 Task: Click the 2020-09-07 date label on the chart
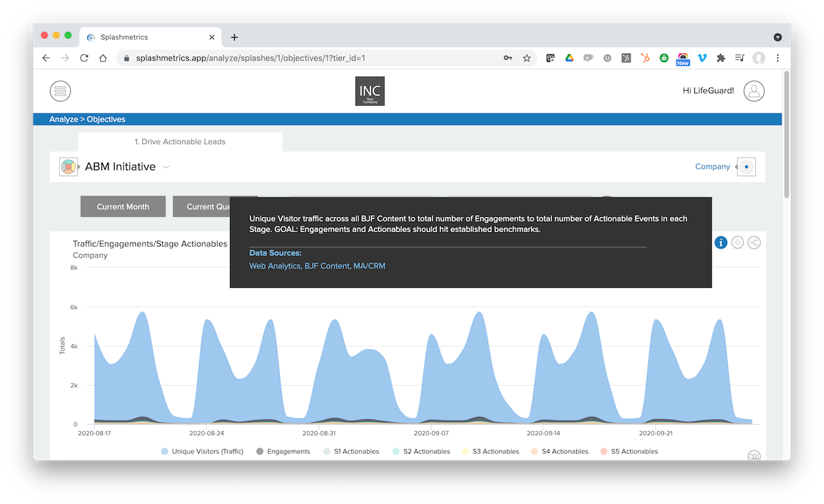(x=431, y=434)
